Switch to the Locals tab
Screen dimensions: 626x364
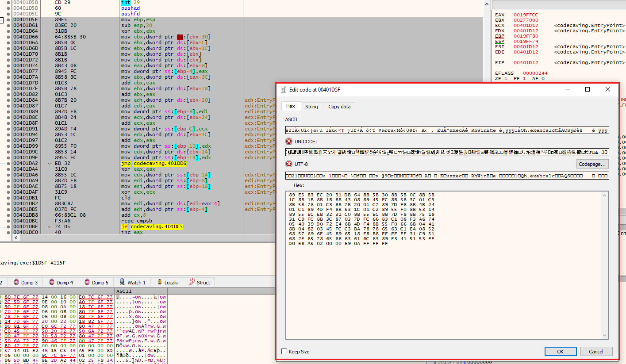(166, 282)
